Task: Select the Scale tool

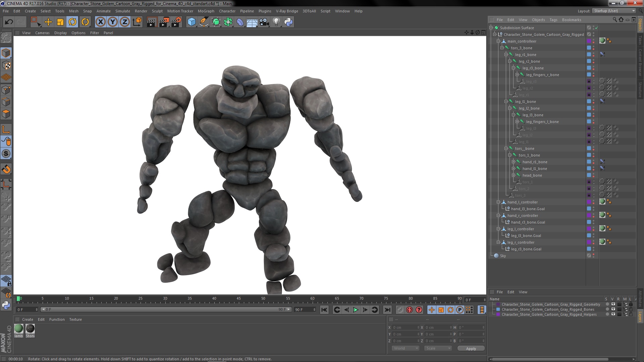Action: point(60,22)
